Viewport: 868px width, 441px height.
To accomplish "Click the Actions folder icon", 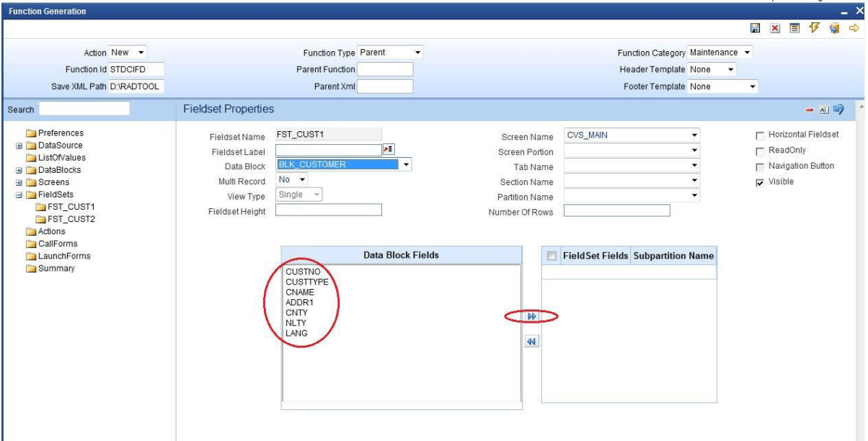I will click(x=31, y=232).
